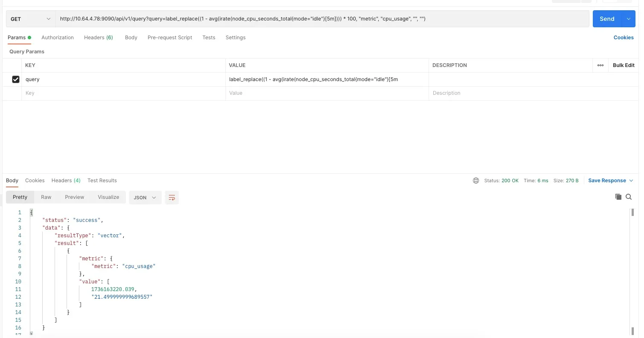Viewport: 644px width, 338px height.
Task: Open the three-dots column options
Action: tap(600, 65)
